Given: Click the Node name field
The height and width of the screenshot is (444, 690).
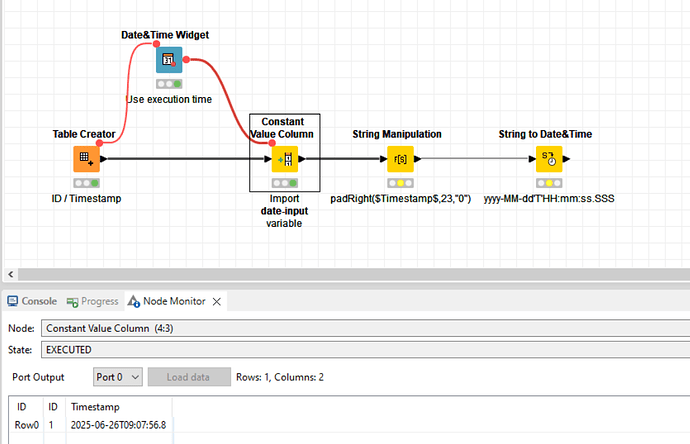Looking at the screenshot, I should (x=365, y=329).
